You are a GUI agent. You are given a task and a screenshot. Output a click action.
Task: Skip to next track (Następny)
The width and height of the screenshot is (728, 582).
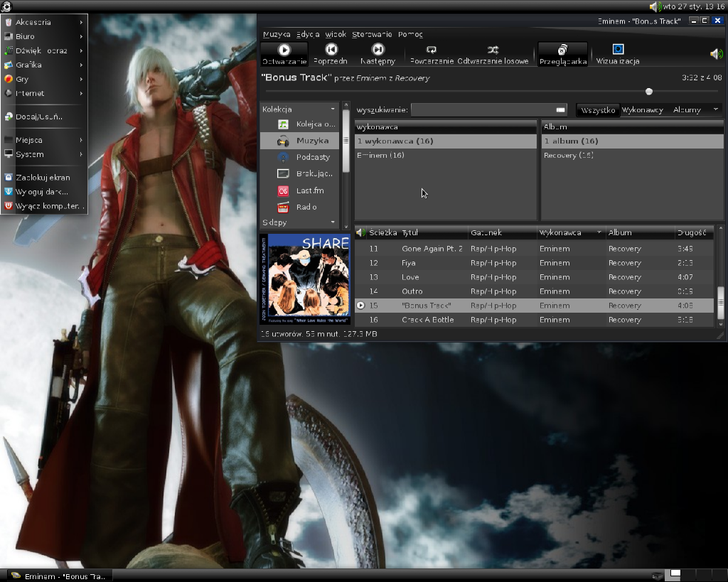pyautogui.click(x=378, y=54)
